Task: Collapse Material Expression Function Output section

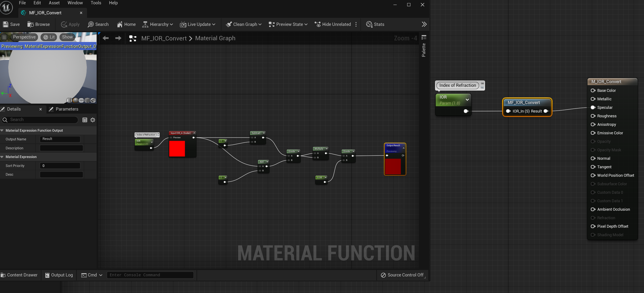Action: (x=2, y=131)
